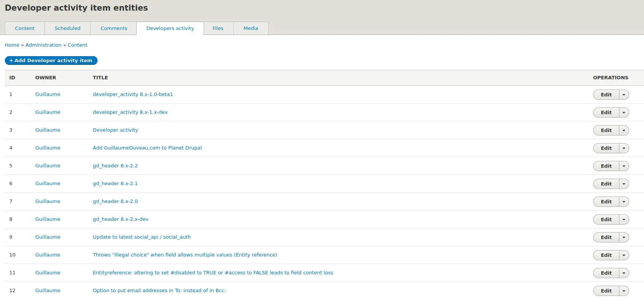644x299 pixels.
Task: View the Entityreference altering #disabled item
Action: [213, 273]
